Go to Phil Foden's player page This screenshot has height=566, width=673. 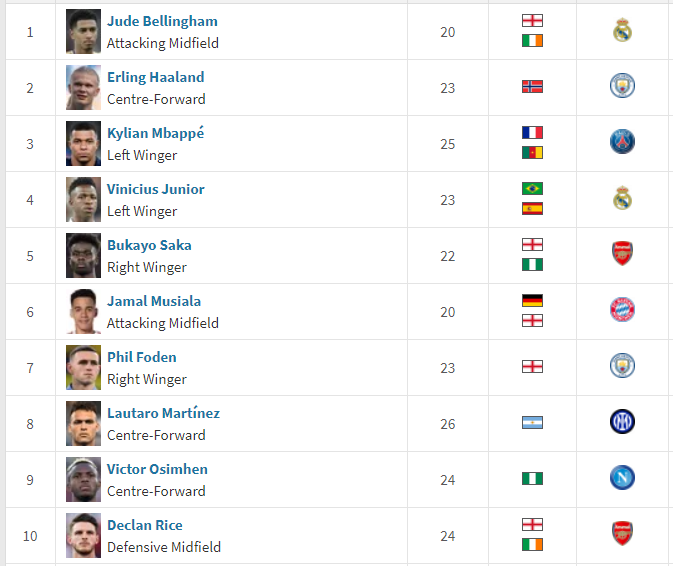[x=142, y=357]
